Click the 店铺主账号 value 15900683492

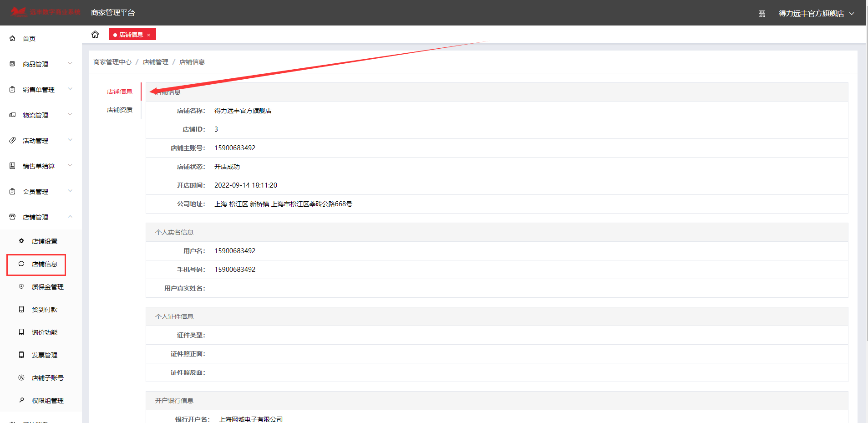point(235,148)
